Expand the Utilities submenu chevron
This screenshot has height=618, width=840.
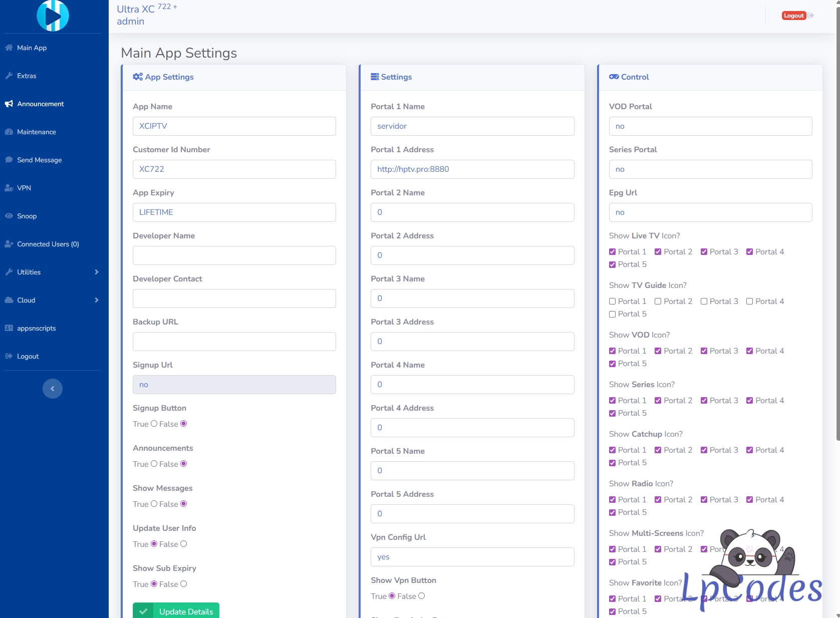click(x=97, y=272)
